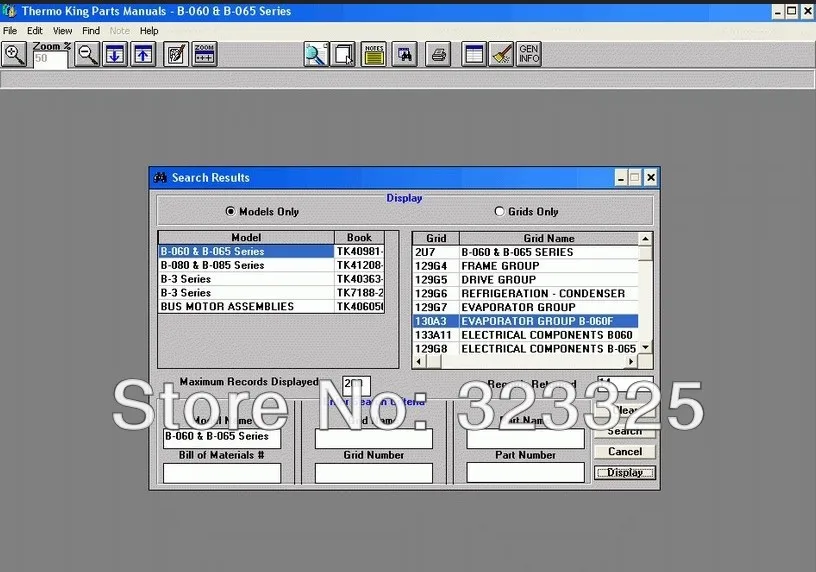The height and width of the screenshot is (572, 816).
Task: Select model row B-080 & B-085 Series
Action: 271,265
